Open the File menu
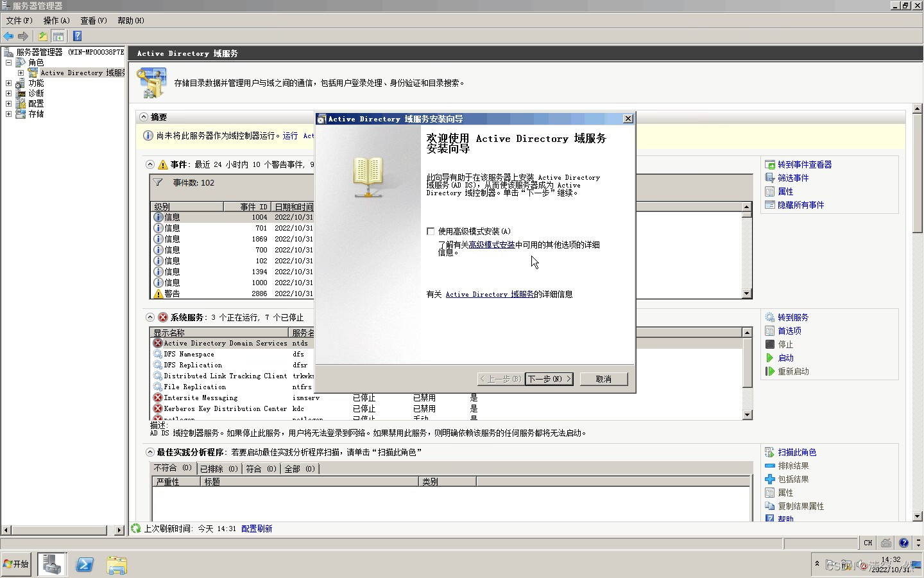 click(x=19, y=21)
